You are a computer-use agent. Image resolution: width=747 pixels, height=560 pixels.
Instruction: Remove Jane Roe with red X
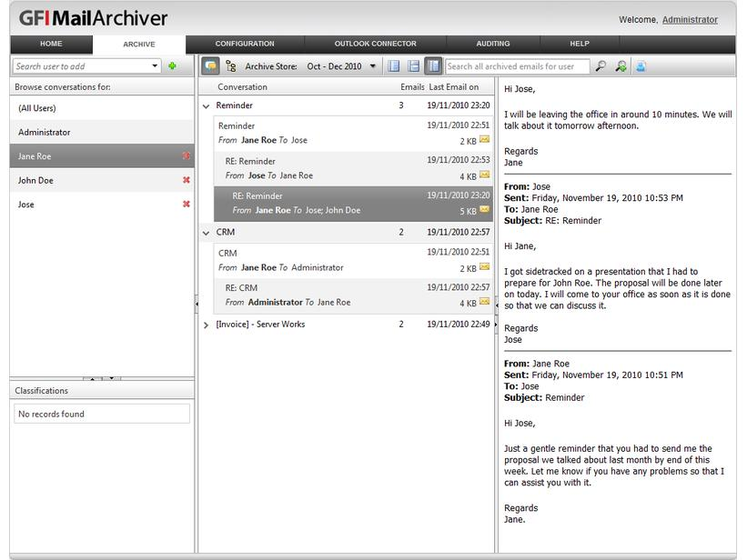point(187,155)
